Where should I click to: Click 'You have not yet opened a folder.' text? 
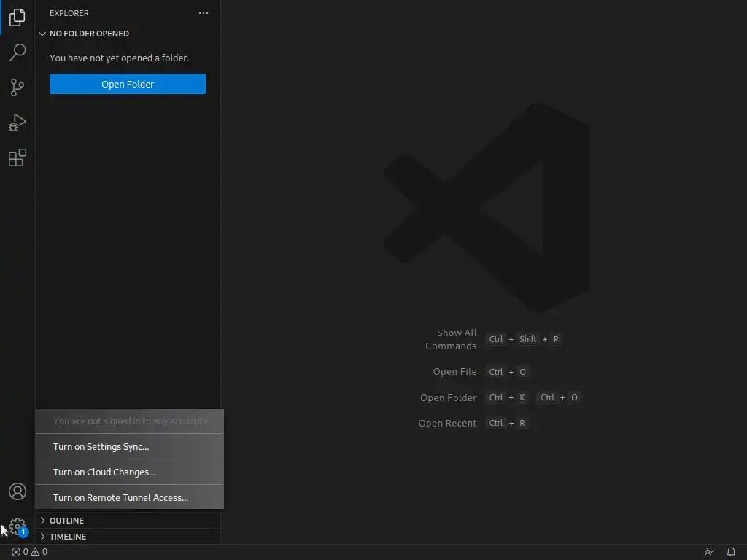[120, 58]
